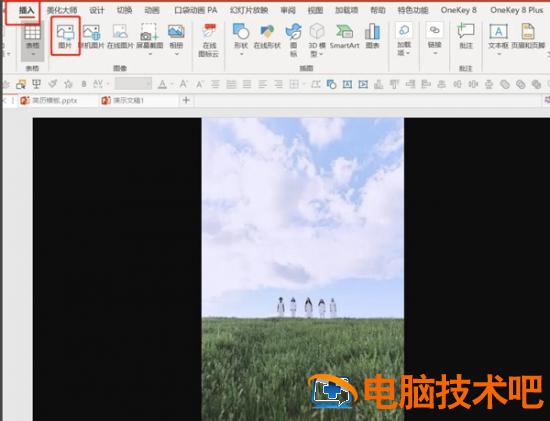Screen dimensions: 550x421
Task: Expand the 表格 (Table) dropdown
Action: point(32,54)
